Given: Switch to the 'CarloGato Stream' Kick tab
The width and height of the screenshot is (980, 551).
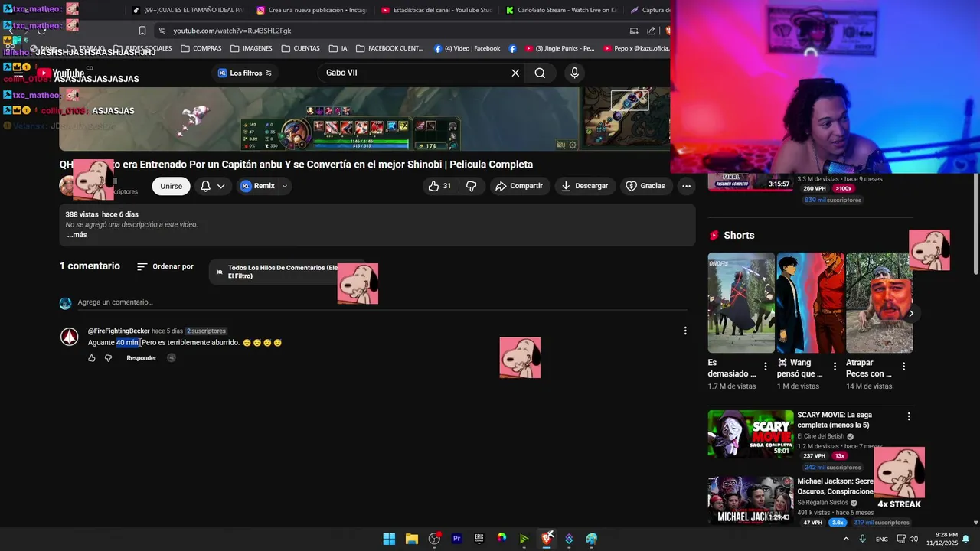Looking at the screenshot, I should [561, 11].
